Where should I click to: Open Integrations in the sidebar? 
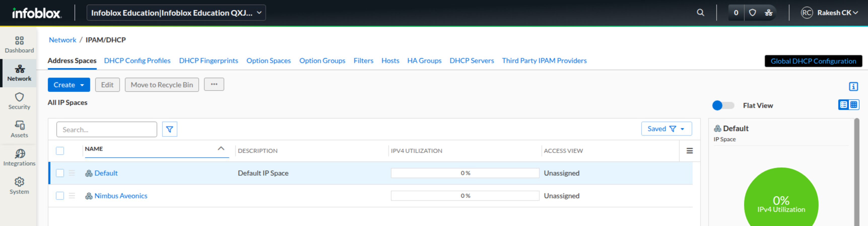pyautogui.click(x=19, y=158)
